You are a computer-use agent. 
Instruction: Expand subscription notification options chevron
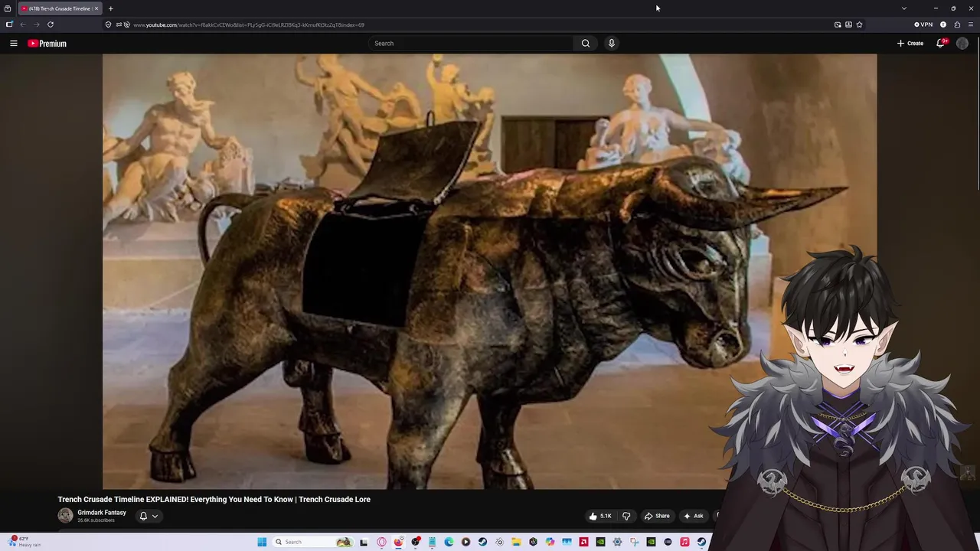155,516
